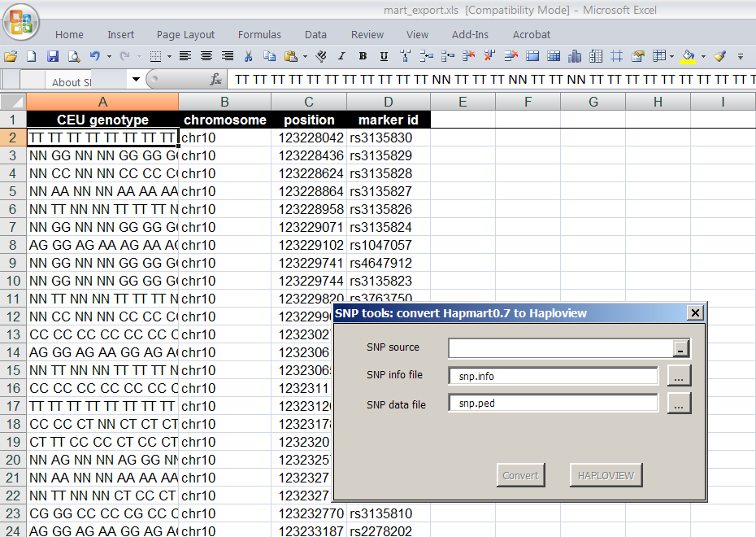Image resolution: width=756 pixels, height=537 pixels.
Task: Click the Select All corner triangle
Action: (x=14, y=102)
